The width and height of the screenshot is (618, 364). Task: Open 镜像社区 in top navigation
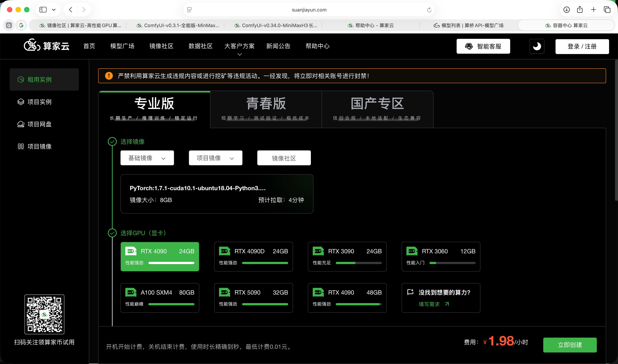click(161, 46)
